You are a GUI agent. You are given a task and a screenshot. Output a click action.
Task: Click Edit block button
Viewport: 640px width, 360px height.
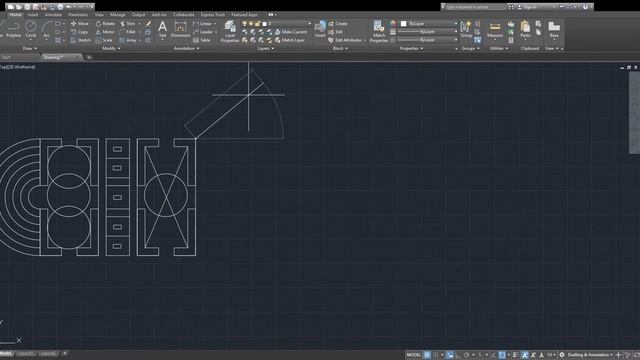(x=336, y=32)
